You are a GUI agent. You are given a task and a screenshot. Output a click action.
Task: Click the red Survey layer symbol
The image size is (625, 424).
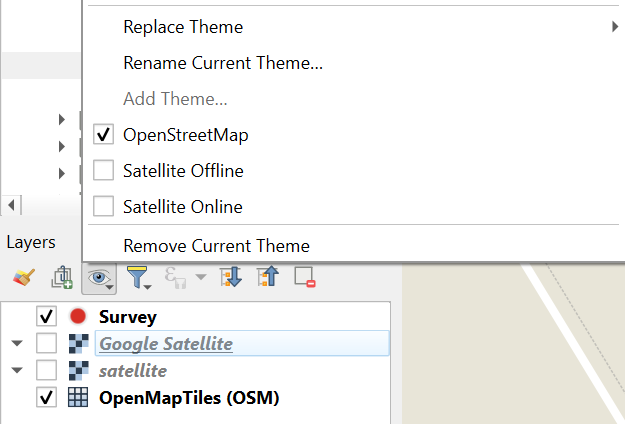coord(78,317)
